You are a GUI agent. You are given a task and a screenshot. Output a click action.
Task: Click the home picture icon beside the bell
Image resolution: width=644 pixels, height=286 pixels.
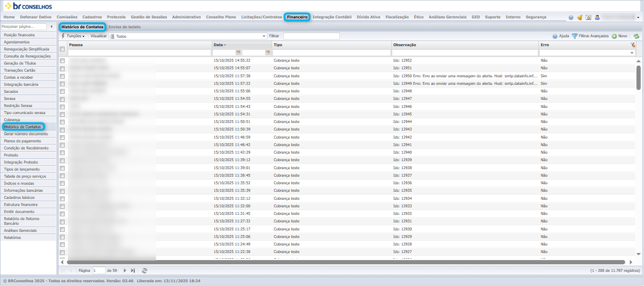pos(588,17)
